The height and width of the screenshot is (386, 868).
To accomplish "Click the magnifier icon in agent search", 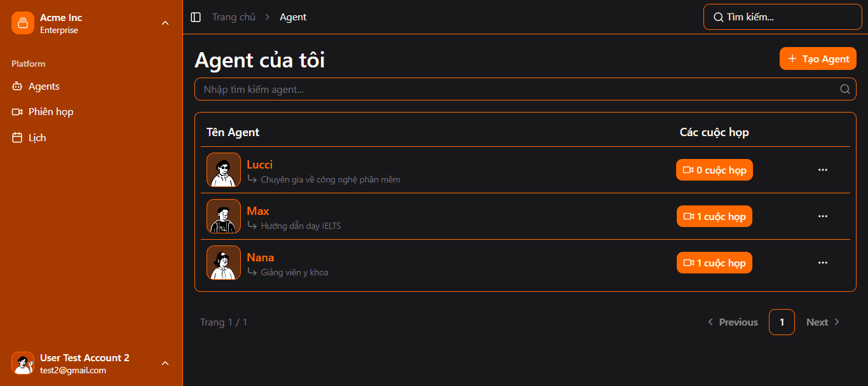I will pyautogui.click(x=844, y=89).
